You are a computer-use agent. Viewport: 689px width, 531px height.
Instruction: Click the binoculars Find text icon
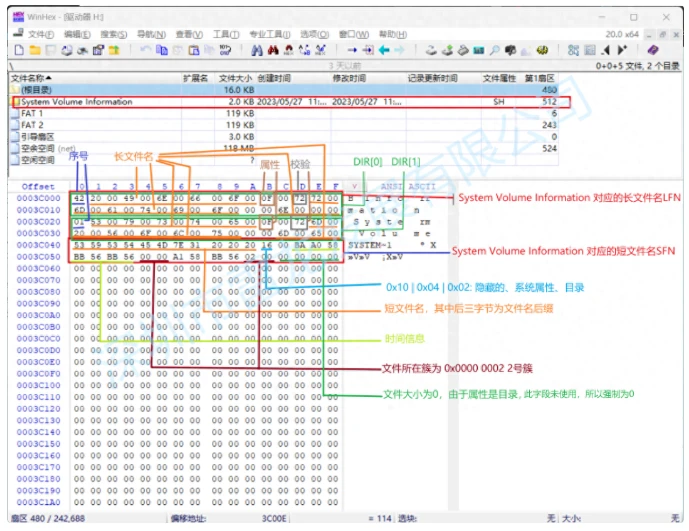coord(256,49)
